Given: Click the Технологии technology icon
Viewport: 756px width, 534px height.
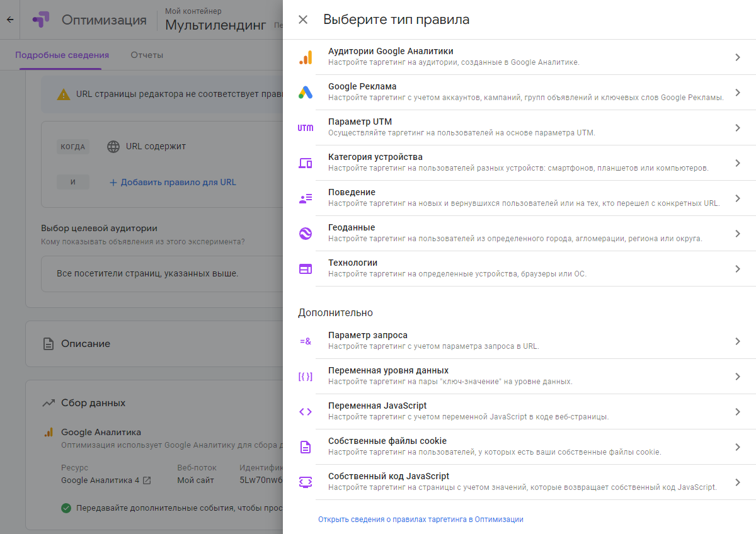Looking at the screenshot, I should (x=306, y=269).
